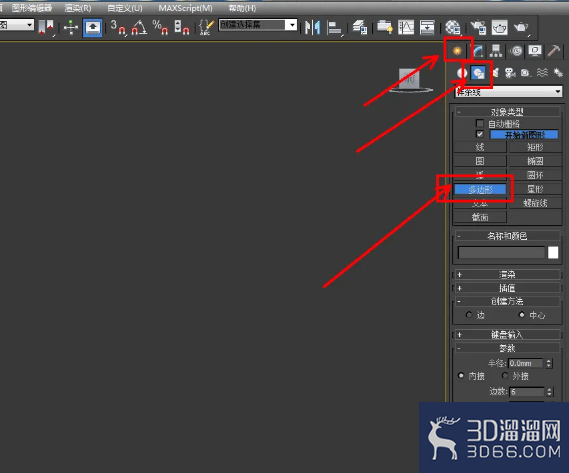Open the Rendered Frame Window icon

click(500, 27)
